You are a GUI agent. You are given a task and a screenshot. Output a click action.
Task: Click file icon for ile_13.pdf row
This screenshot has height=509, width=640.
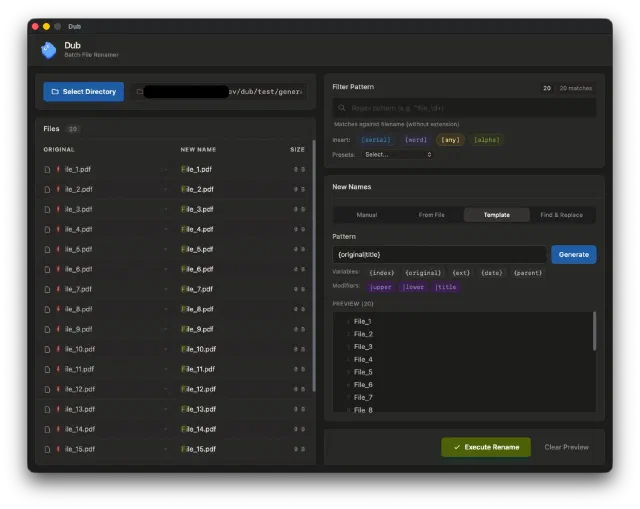[47, 409]
